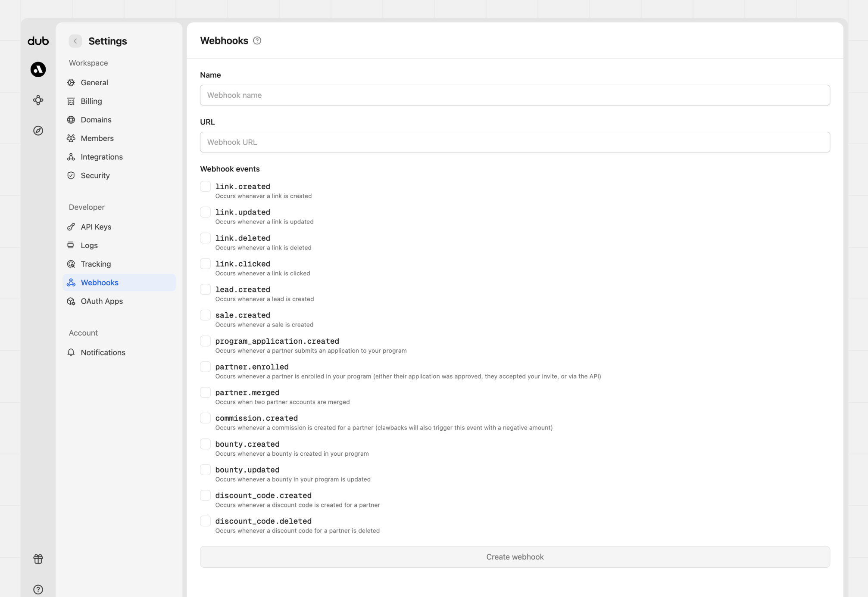Click the Webhooks help info icon

pos(257,40)
